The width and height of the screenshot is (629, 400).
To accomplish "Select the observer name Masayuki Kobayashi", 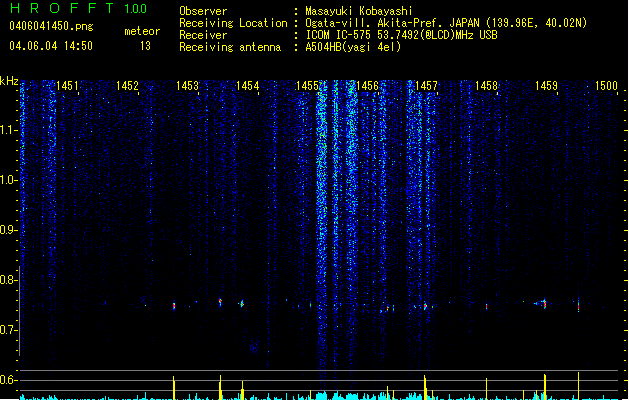I will point(359,11).
